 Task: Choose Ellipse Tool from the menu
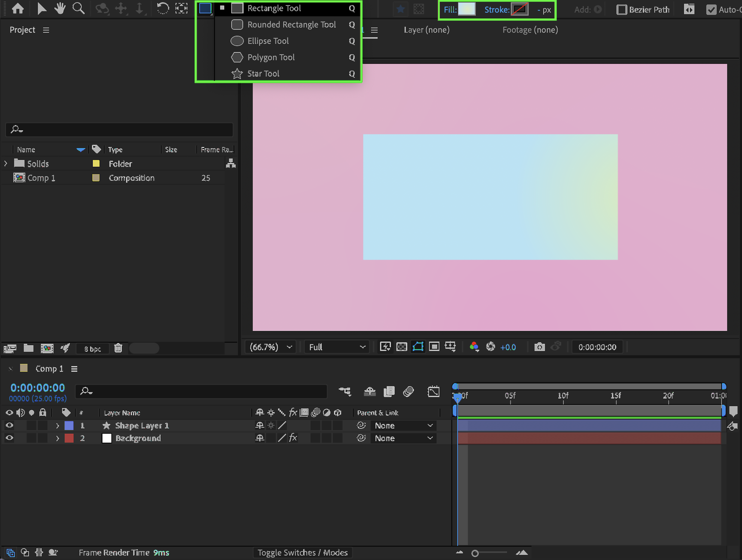tap(268, 41)
